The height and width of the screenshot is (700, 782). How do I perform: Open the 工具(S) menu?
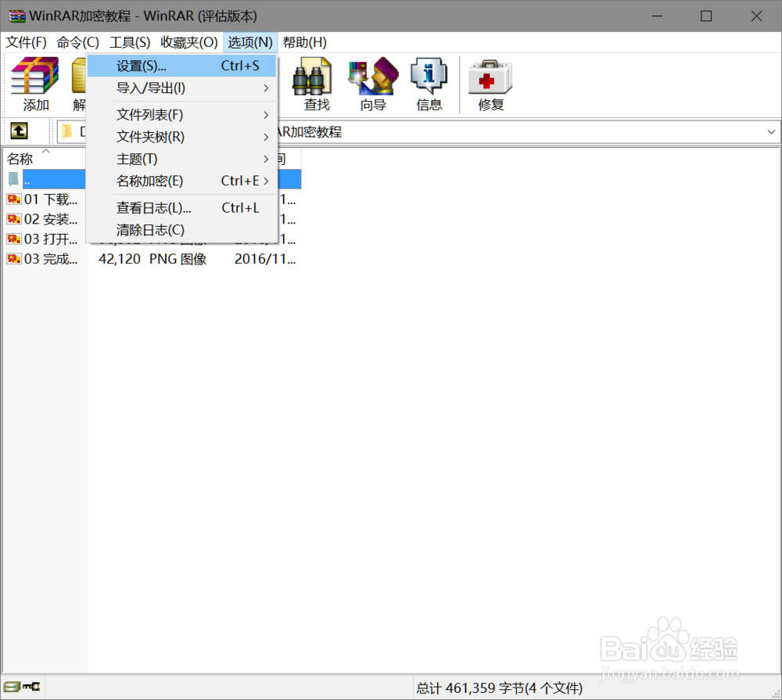pos(130,42)
